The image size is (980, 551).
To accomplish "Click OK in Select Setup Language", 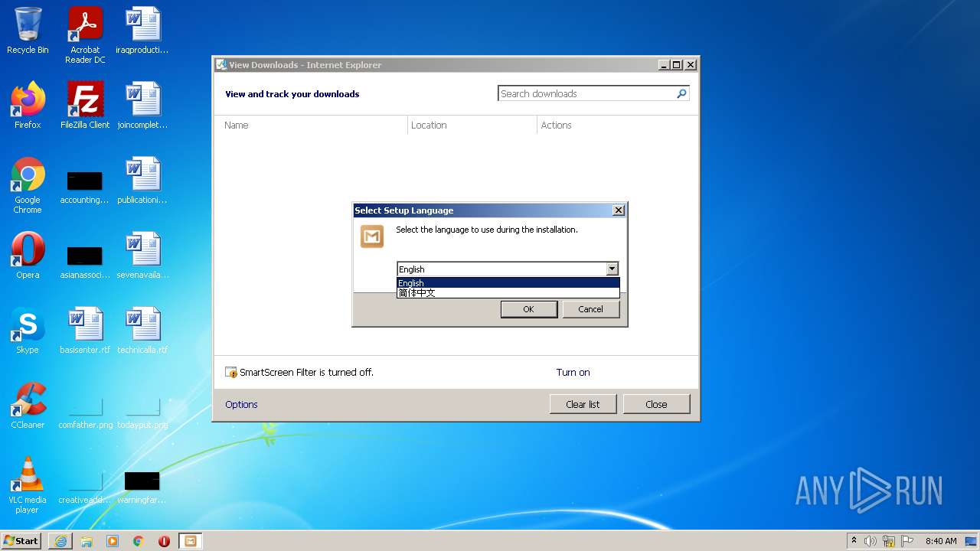I will point(528,309).
